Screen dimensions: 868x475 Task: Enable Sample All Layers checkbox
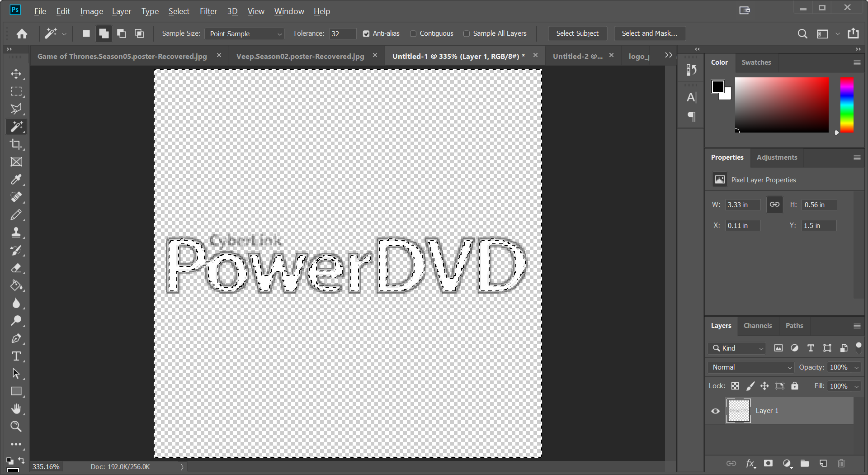467,33
